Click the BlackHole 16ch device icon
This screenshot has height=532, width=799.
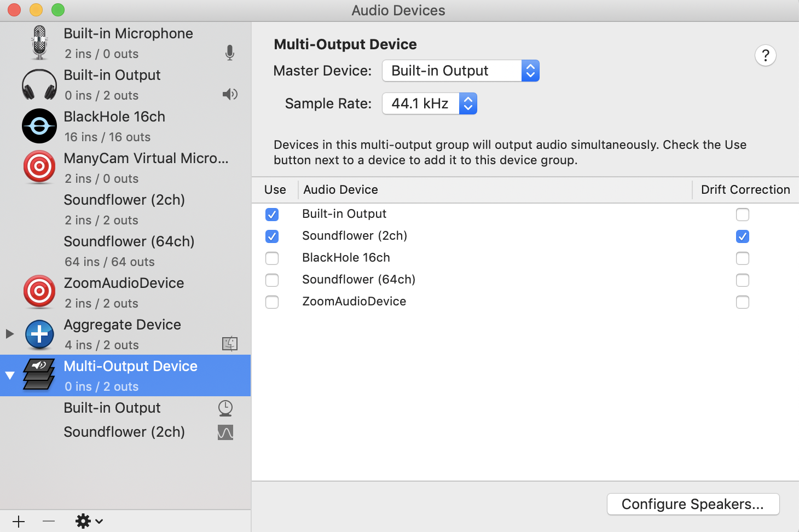39,126
